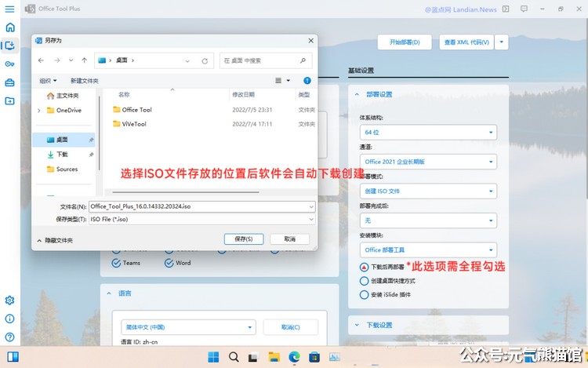This screenshot has height=368, width=588.
Task: Click the Up folder arrow in dialog
Action: coord(84,60)
